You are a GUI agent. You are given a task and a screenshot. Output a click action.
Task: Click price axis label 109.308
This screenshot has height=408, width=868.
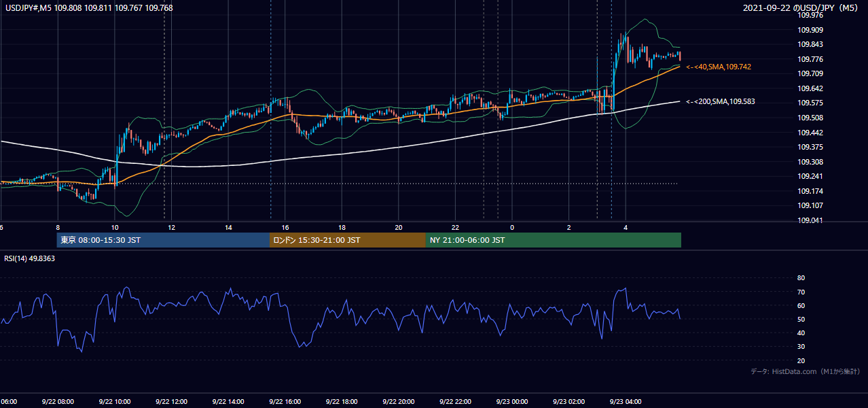point(810,162)
